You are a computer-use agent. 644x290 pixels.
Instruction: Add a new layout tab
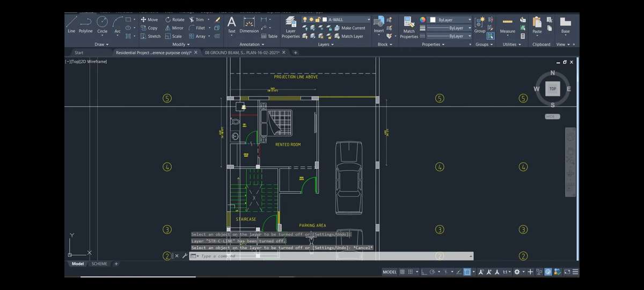click(x=116, y=264)
